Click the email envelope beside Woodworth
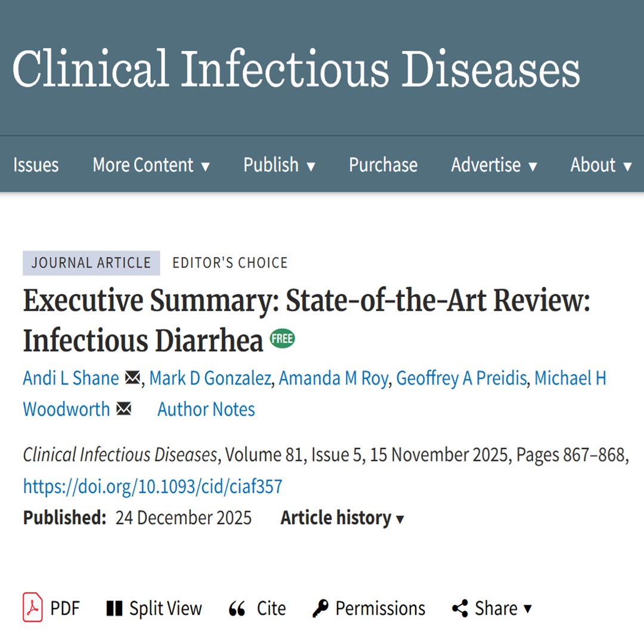Image resolution: width=644 pixels, height=644 pixels. click(x=123, y=409)
